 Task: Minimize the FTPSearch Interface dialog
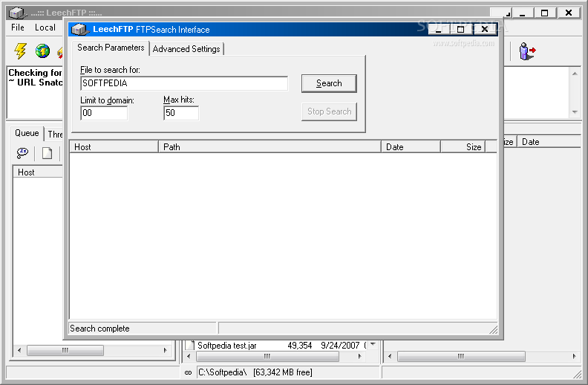click(x=438, y=29)
